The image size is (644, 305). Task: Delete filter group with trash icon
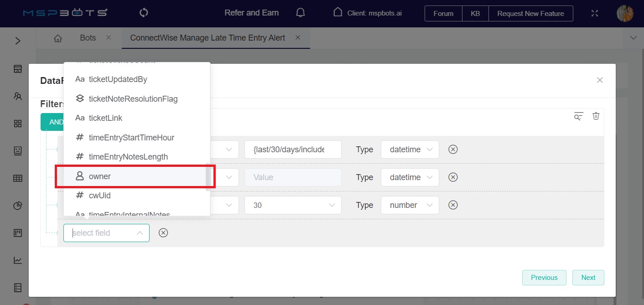click(x=596, y=116)
